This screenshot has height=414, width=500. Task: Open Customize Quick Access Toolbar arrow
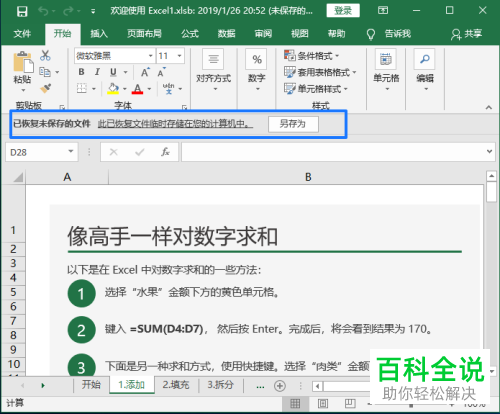point(93,12)
